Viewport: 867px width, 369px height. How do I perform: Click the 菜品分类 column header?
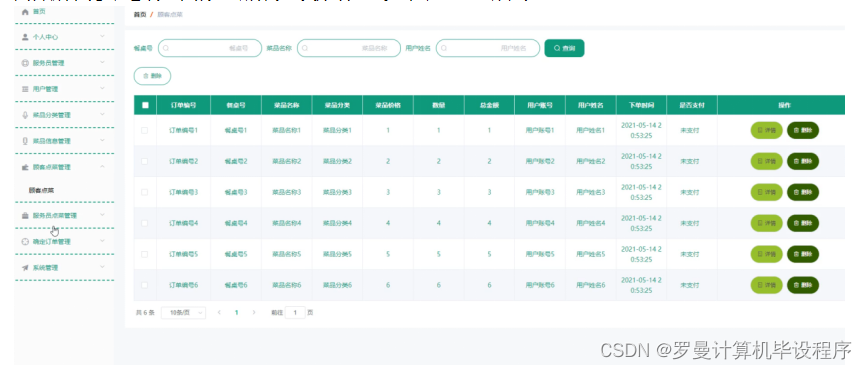point(337,105)
